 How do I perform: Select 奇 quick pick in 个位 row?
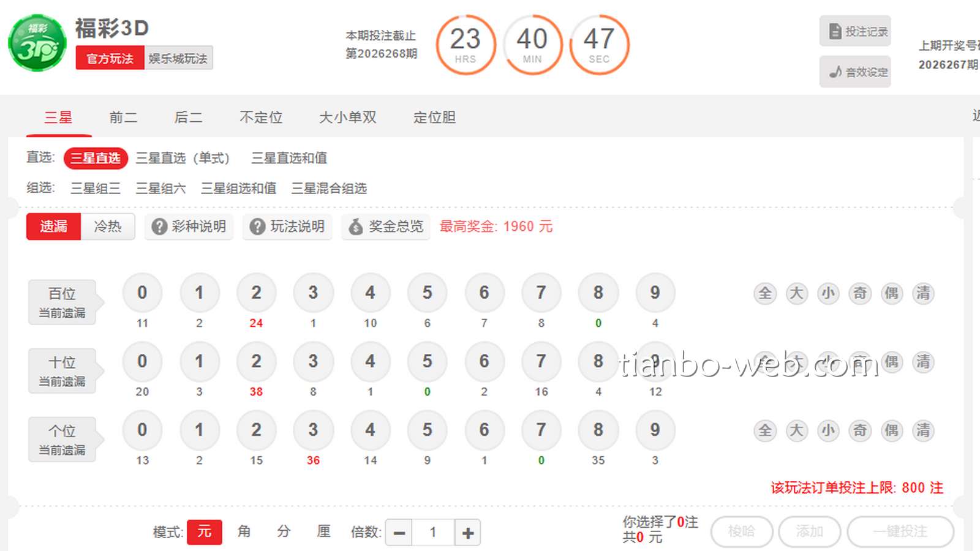(860, 430)
